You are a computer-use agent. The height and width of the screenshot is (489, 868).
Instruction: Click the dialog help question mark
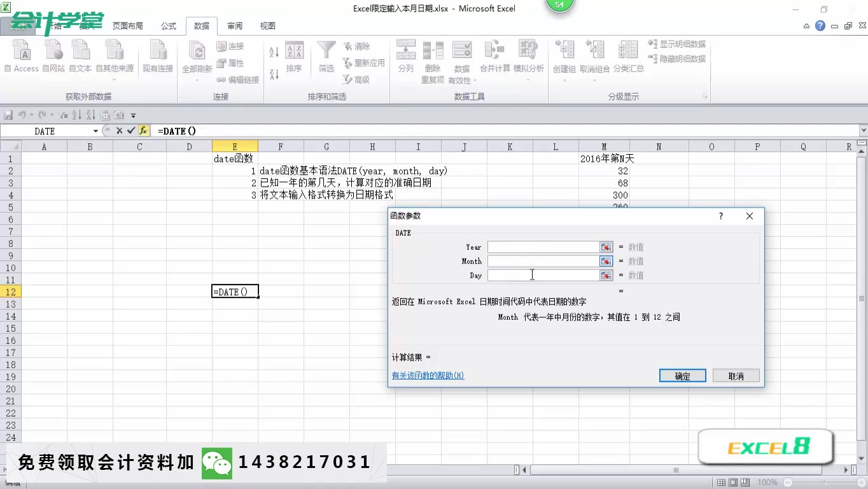tap(721, 216)
